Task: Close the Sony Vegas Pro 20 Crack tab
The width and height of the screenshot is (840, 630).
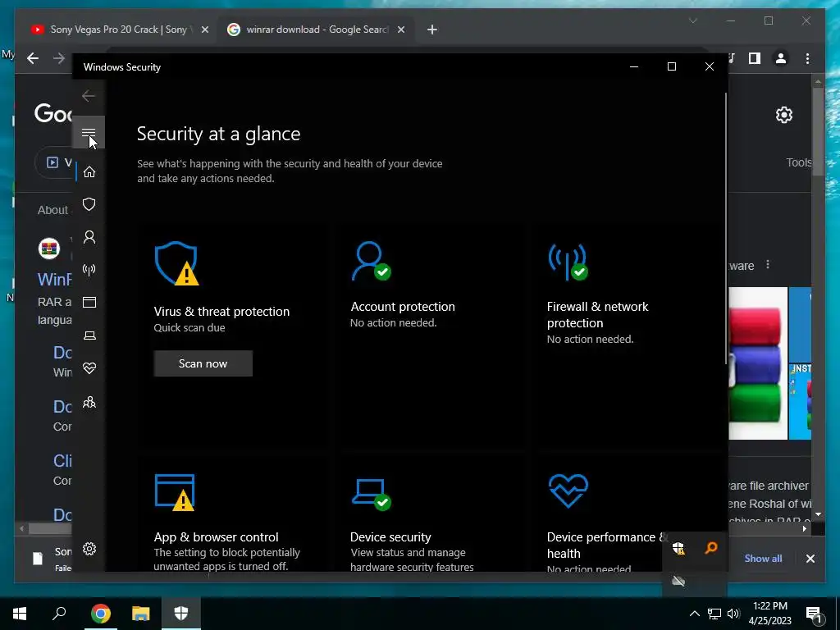Action: pos(204,30)
